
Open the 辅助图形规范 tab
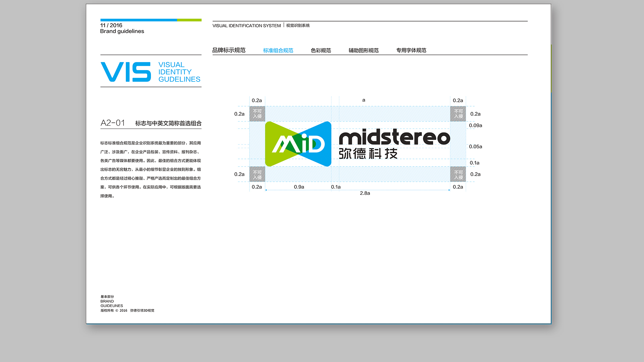tap(364, 50)
